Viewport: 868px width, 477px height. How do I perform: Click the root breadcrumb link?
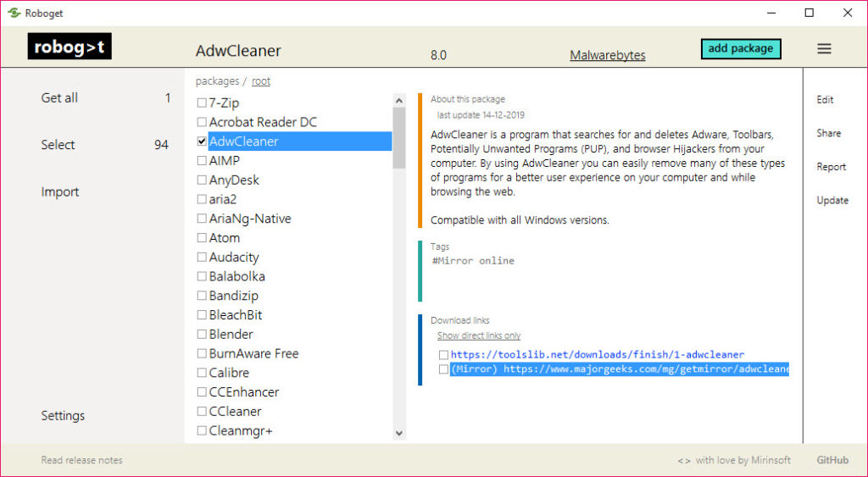point(261,81)
